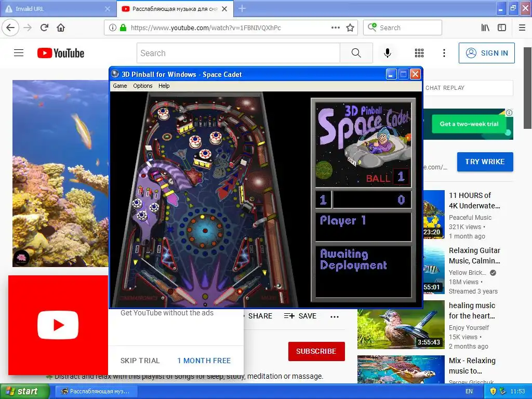
Task: Open YouTube apps grid icon
Action: pyautogui.click(x=419, y=53)
